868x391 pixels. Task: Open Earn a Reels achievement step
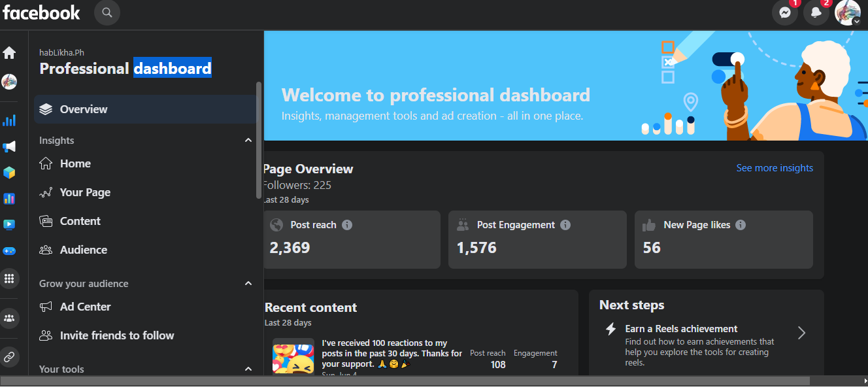click(x=706, y=344)
